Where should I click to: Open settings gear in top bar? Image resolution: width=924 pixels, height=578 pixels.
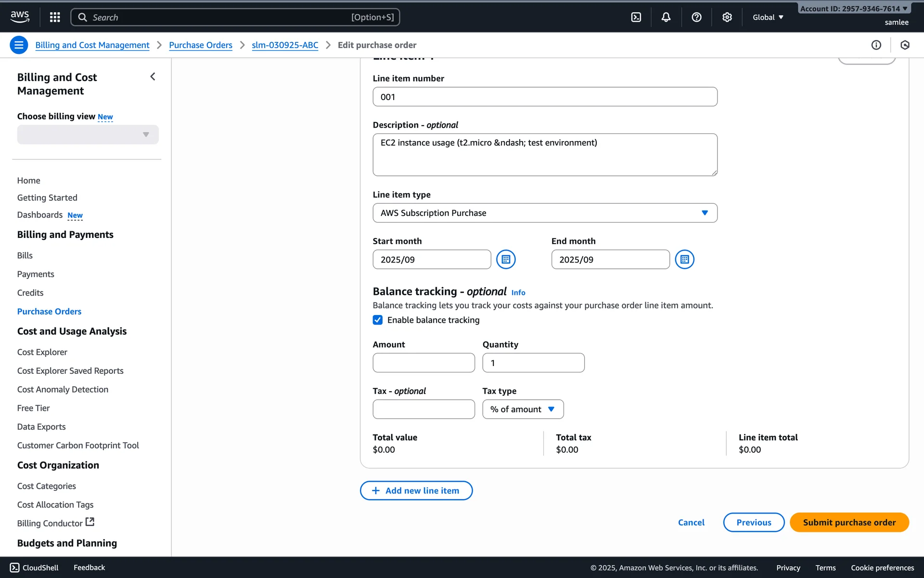click(727, 17)
